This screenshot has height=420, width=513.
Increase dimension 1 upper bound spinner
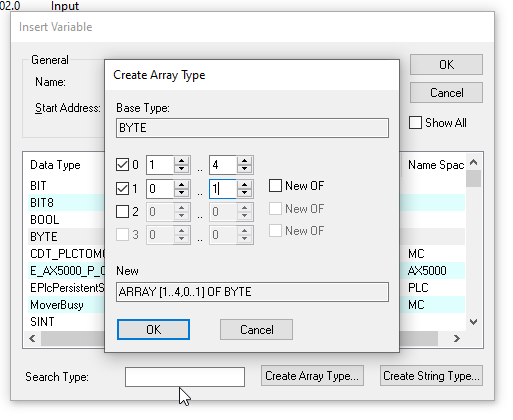245,184
